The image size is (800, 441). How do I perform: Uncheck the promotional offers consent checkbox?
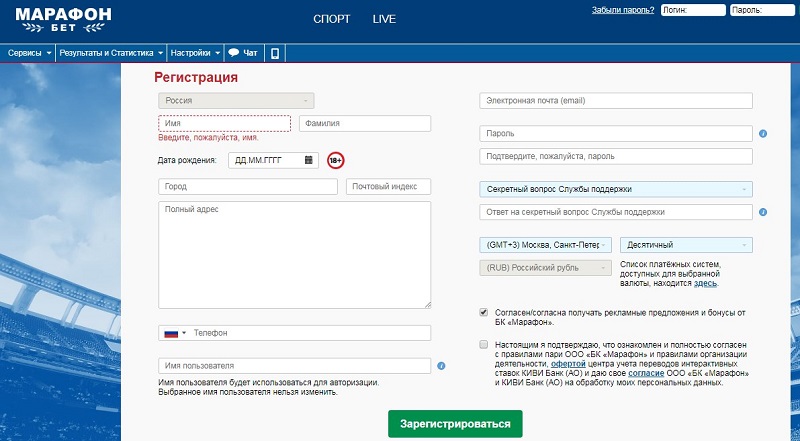(x=484, y=312)
